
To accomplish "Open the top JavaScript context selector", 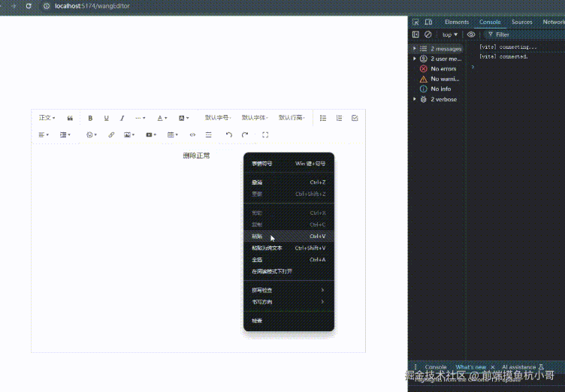I will point(450,35).
